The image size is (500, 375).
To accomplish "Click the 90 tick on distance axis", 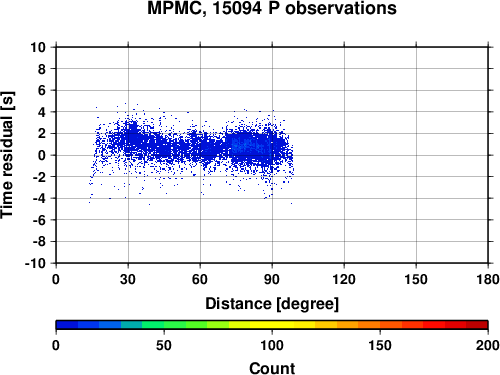I will point(272,279).
